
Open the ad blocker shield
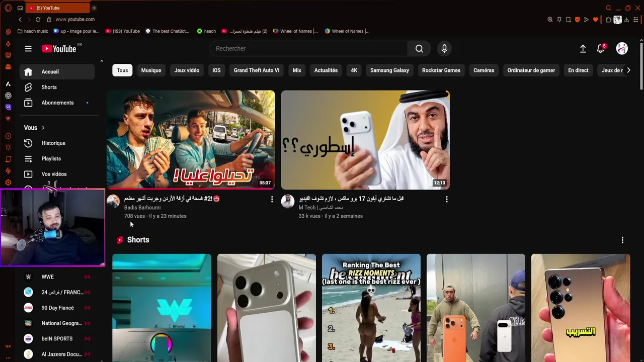pos(577,20)
